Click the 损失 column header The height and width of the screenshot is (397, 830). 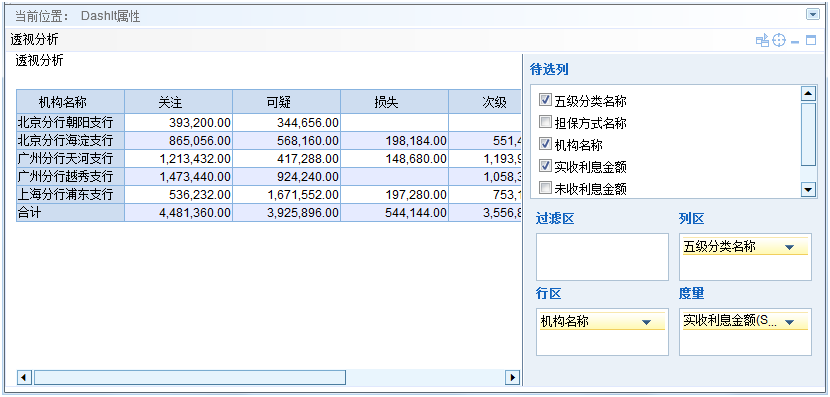394,102
